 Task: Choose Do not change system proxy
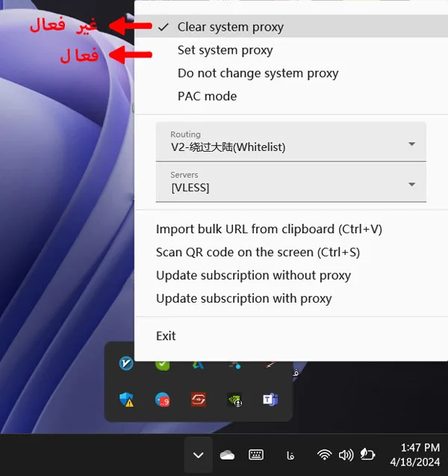point(258,73)
